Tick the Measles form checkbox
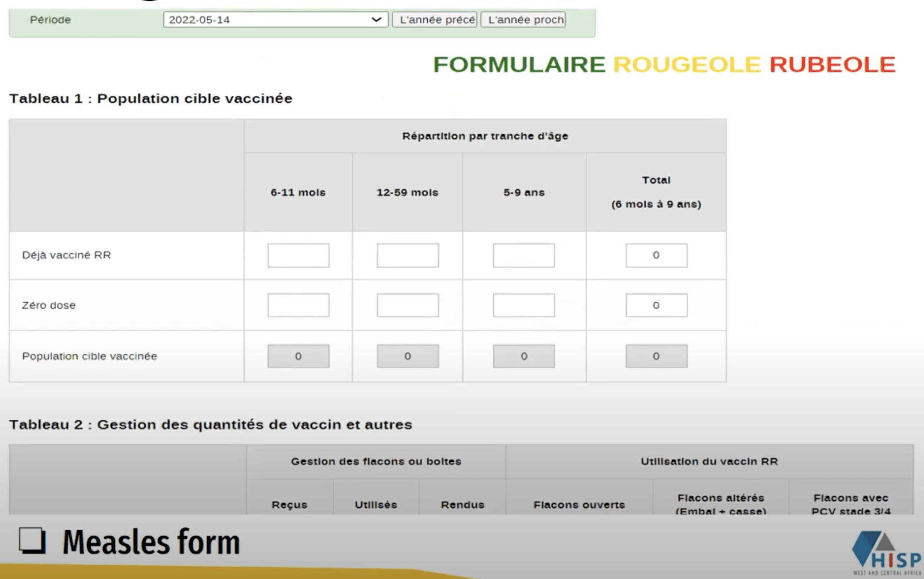924x579 pixels. coord(32,540)
